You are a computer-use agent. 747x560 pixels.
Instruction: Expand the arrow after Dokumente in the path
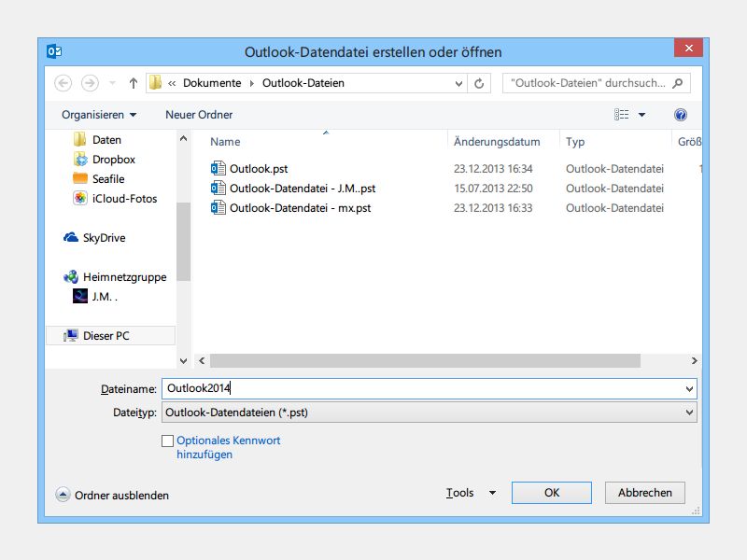251,83
